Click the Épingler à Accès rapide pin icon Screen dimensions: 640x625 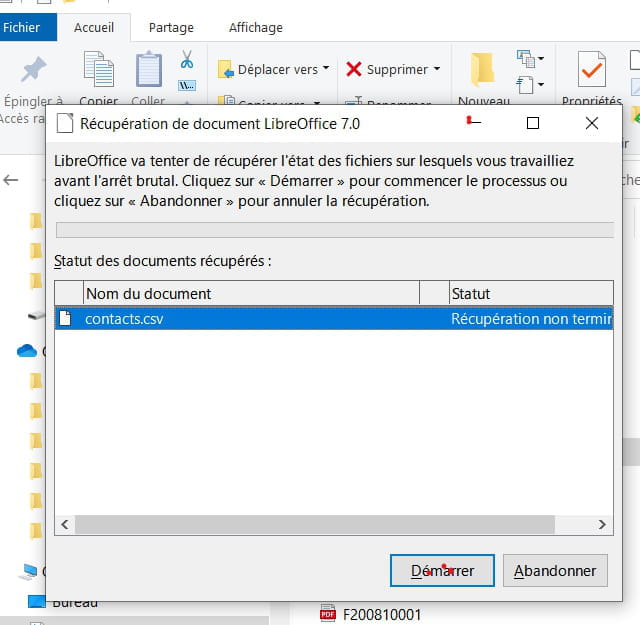point(33,69)
